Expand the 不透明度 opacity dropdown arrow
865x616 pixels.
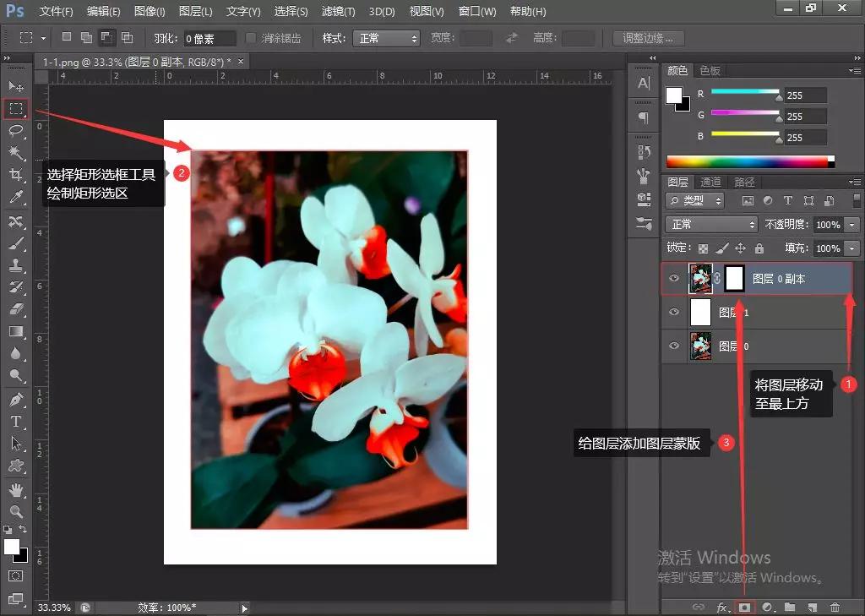click(x=851, y=225)
